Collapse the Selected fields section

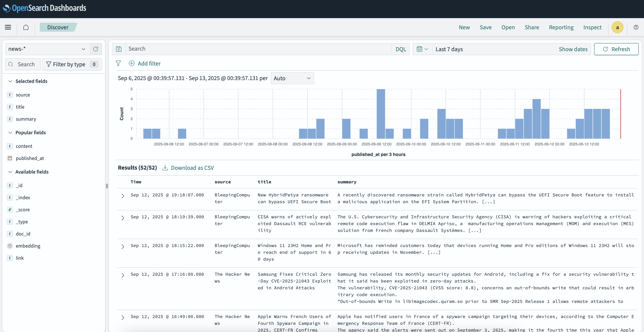click(10, 81)
